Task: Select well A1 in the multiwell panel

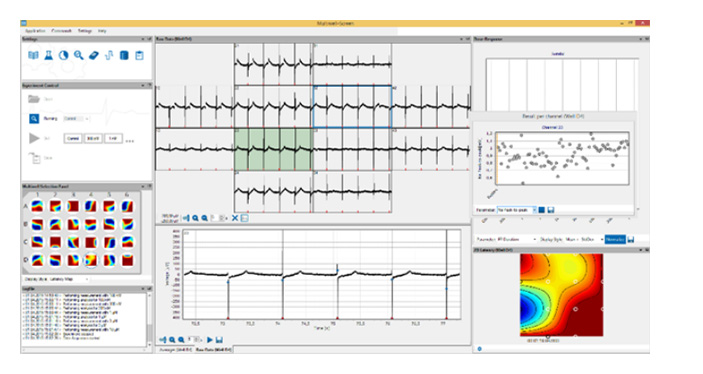Action: click(37, 206)
